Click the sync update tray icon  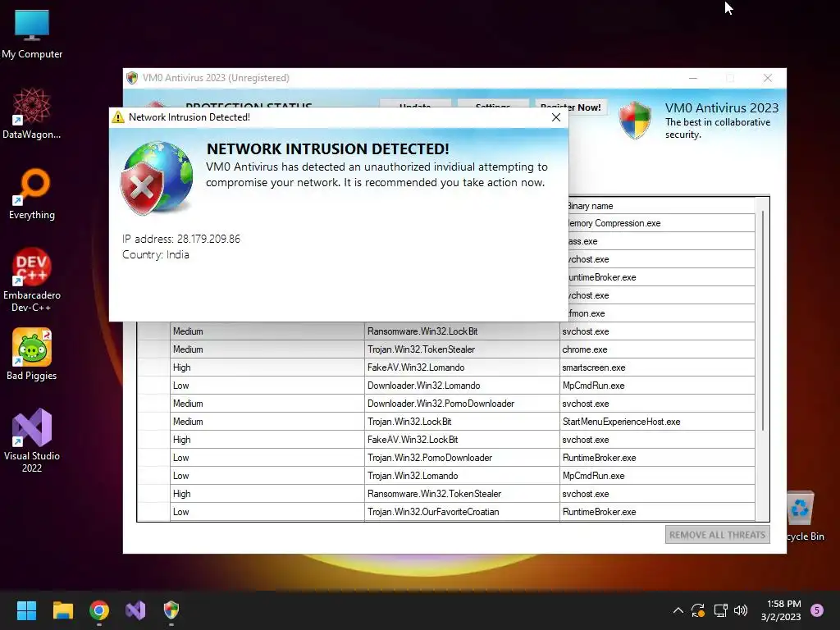[697, 610]
